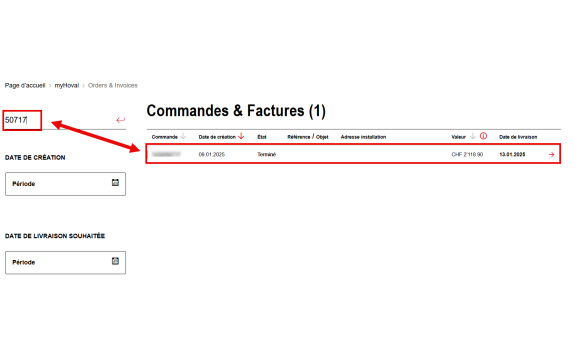Sort by Date de création red arrow
The height and width of the screenshot is (363, 580).
click(241, 136)
